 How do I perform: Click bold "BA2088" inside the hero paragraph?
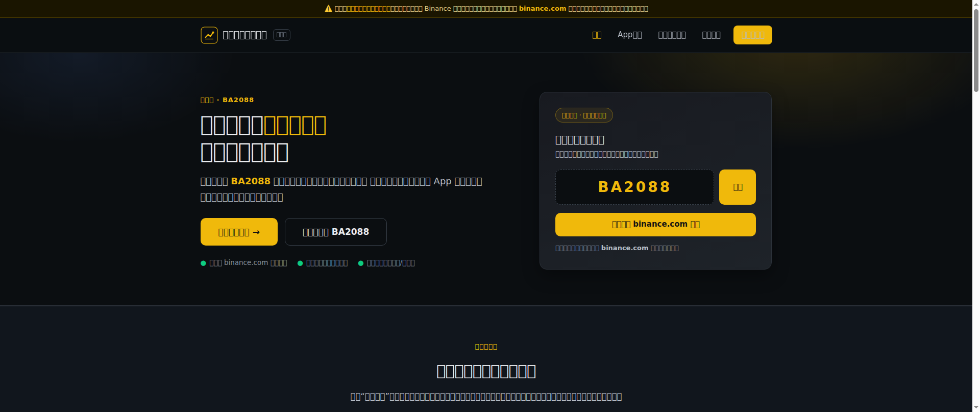[x=251, y=181]
